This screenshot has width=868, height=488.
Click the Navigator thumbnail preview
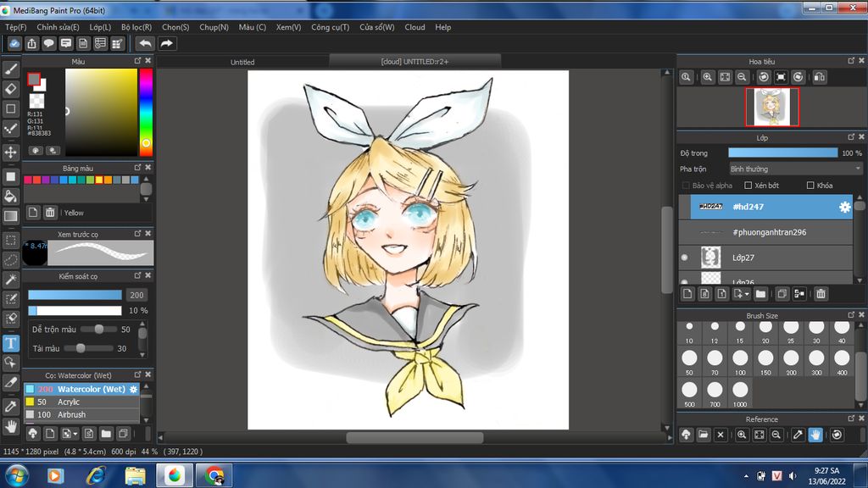tap(771, 107)
